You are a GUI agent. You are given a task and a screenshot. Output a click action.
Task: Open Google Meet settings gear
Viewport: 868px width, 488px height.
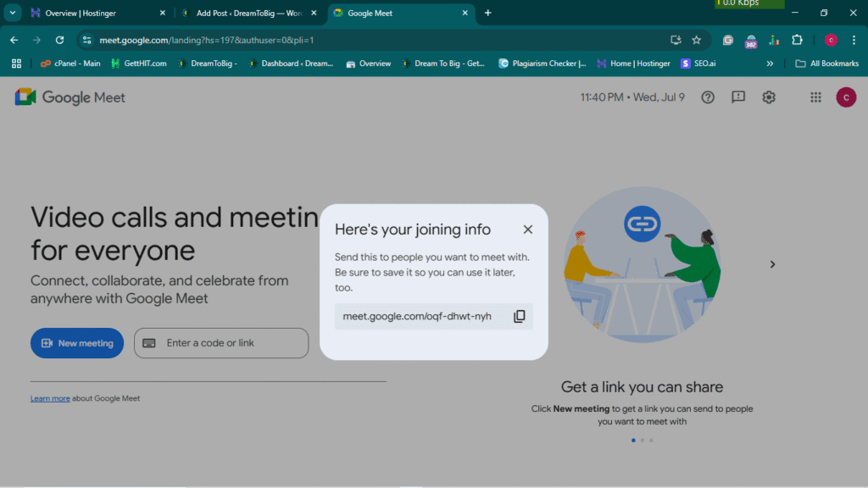(x=769, y=97)
